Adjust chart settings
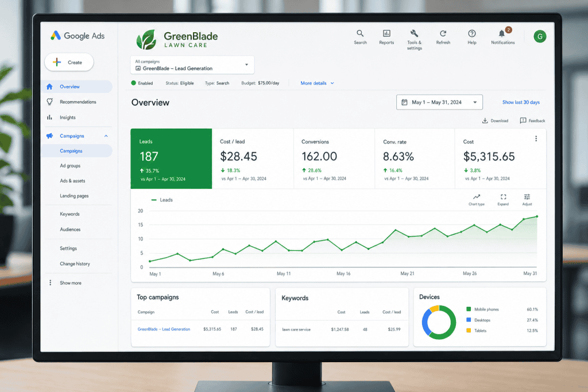Image resolution: width=588 pixels, height=392 pixels. [527, 200]
